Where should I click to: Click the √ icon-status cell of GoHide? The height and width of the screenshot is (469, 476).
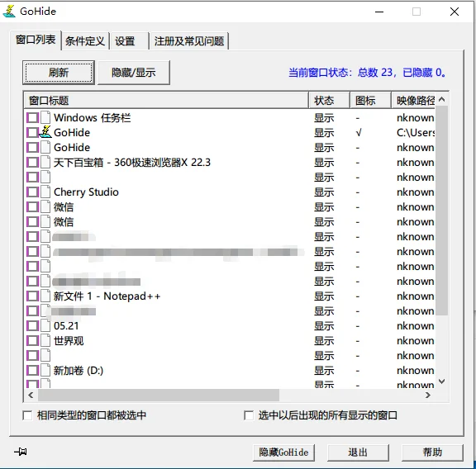[x=359, y=133]
